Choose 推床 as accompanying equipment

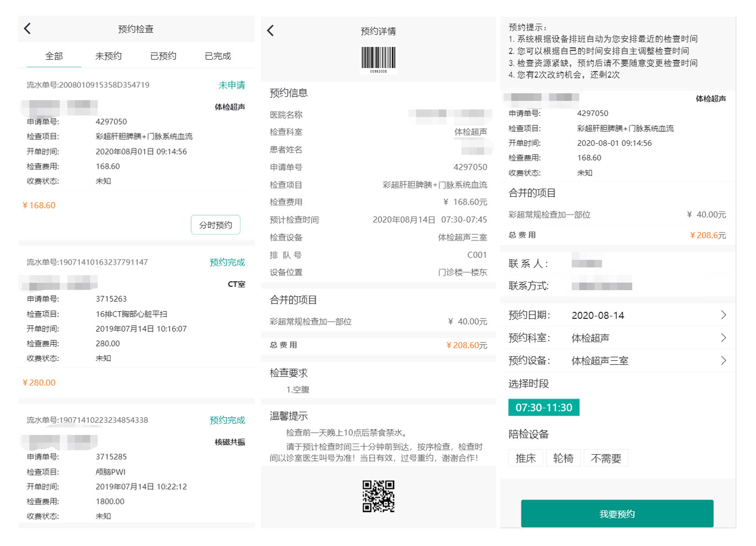[x=526, y=458]
